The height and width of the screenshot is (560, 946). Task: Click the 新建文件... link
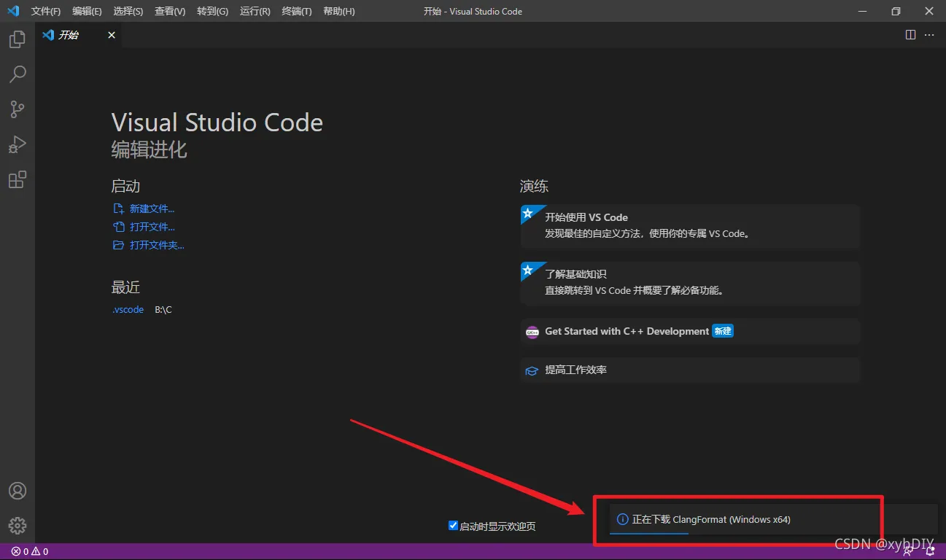coord(152,209)
